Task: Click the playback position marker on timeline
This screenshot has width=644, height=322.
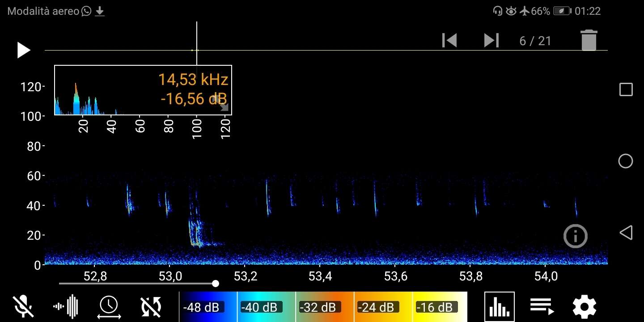Action: [x=197, y=50]
